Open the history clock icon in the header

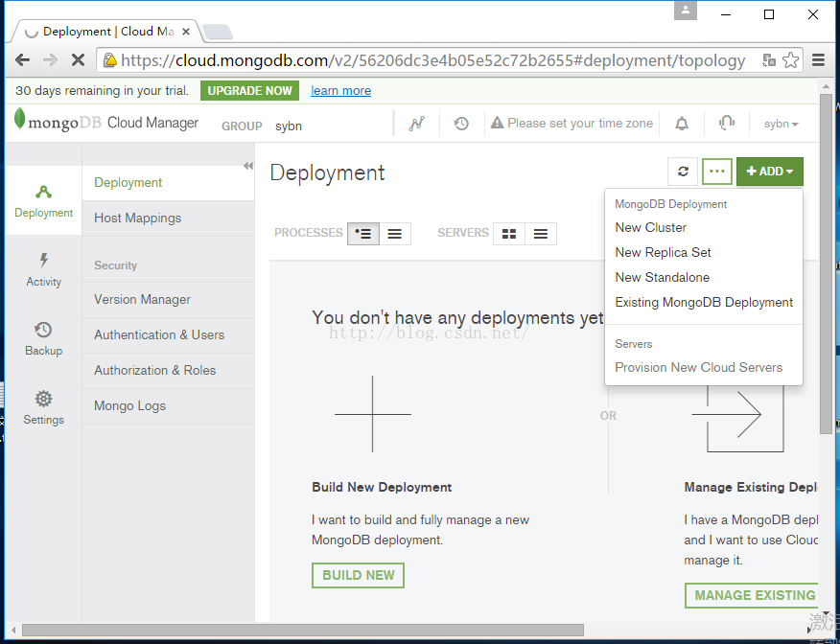pos(461,124)
